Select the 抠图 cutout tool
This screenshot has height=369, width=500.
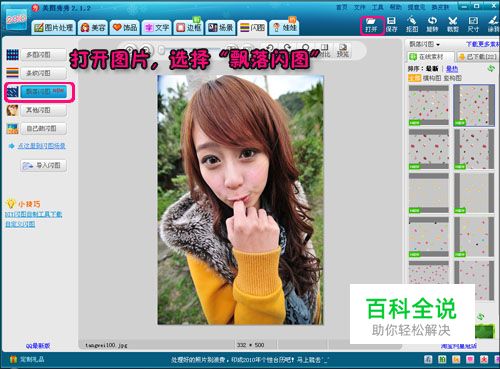412,25
